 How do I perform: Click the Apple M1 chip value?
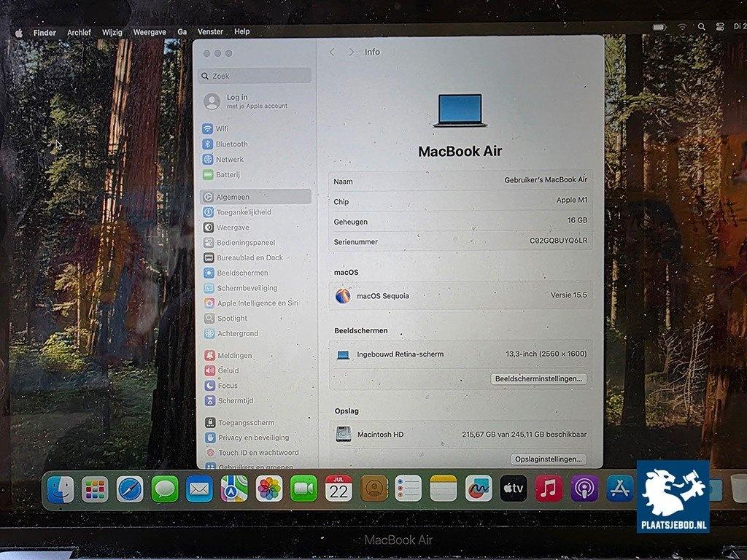point(572,200)
